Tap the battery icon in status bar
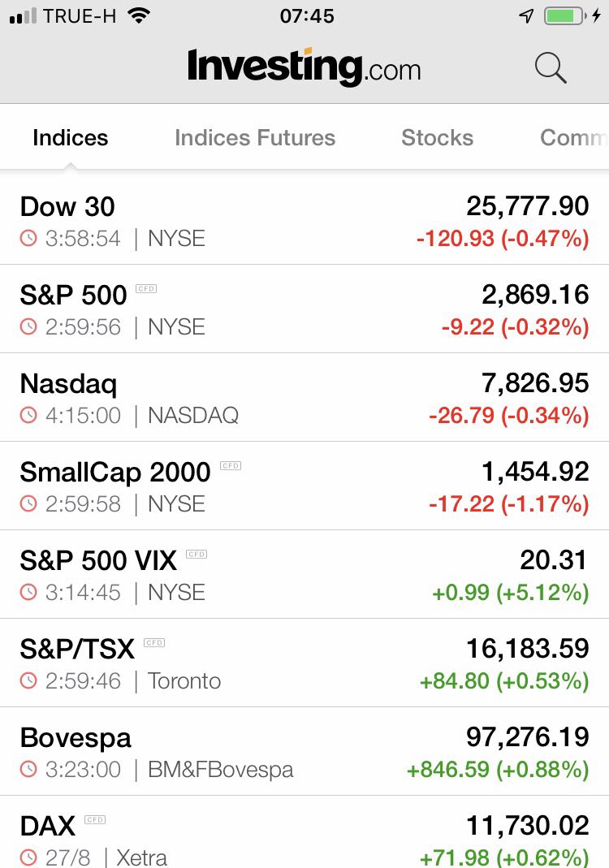609x868 pixels. (x=565, y=16)
